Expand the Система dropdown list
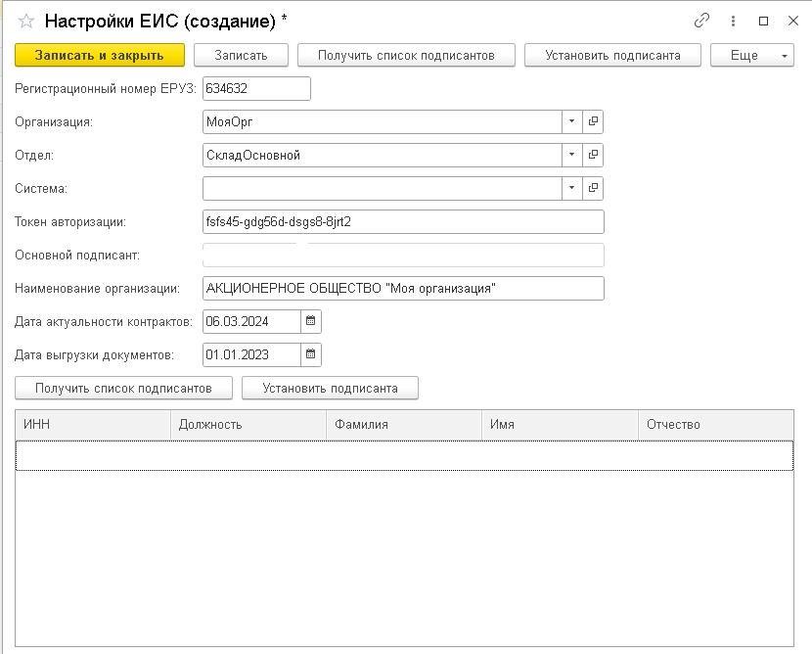This screenshot has width=812, height=654. click(571, 188)
